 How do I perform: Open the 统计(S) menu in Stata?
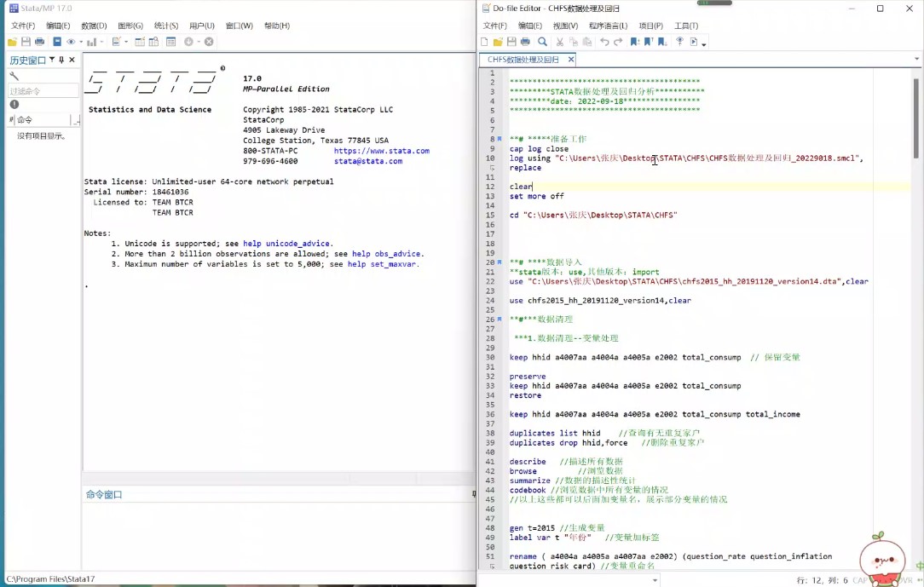(x=165, y=26)
